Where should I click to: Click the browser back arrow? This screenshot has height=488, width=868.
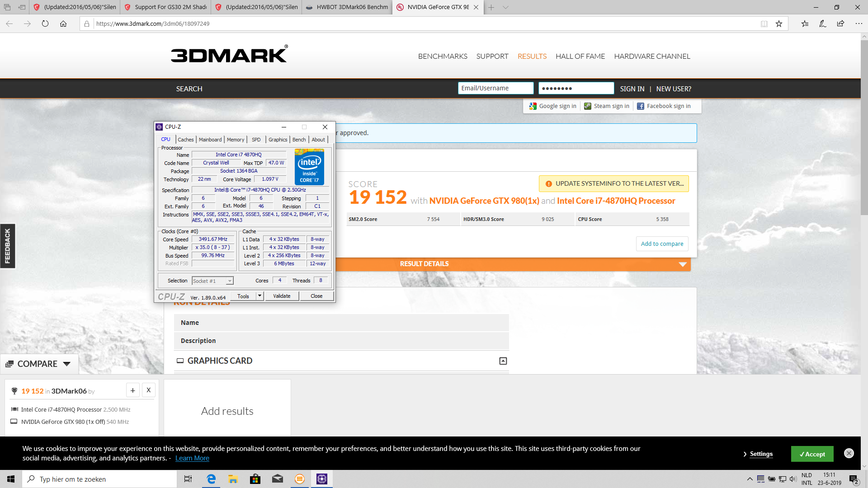tap(9, 23)
